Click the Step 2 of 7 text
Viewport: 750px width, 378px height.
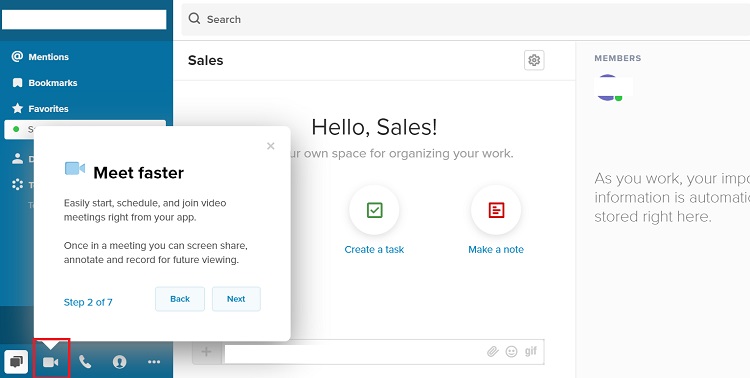(x=88, y=302)
